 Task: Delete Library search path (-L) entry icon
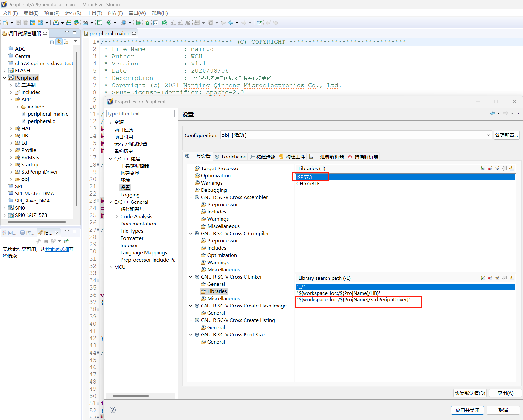(x=490, y=278)
